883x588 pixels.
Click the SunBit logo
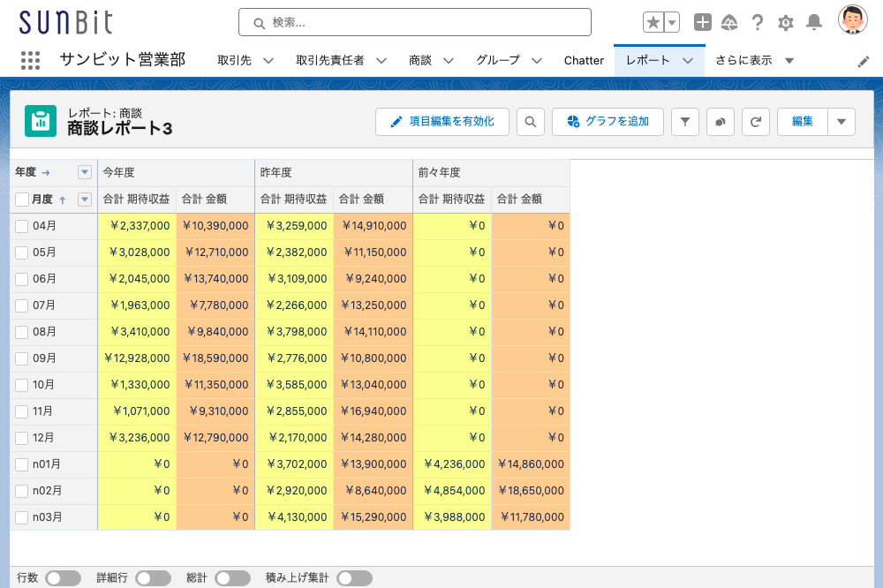pyautogui.click(x=66, y=23)
